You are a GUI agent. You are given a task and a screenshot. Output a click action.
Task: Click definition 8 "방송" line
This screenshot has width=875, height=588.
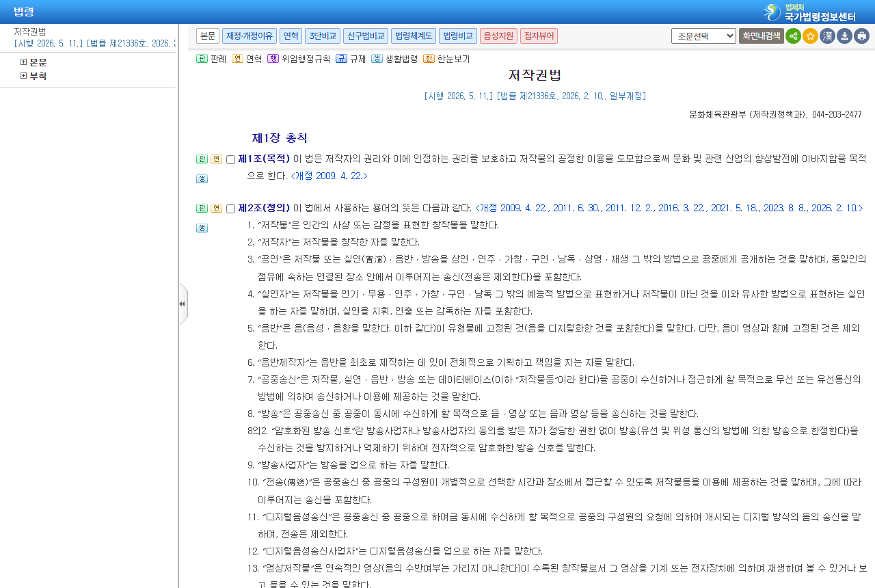pos(473,414)
